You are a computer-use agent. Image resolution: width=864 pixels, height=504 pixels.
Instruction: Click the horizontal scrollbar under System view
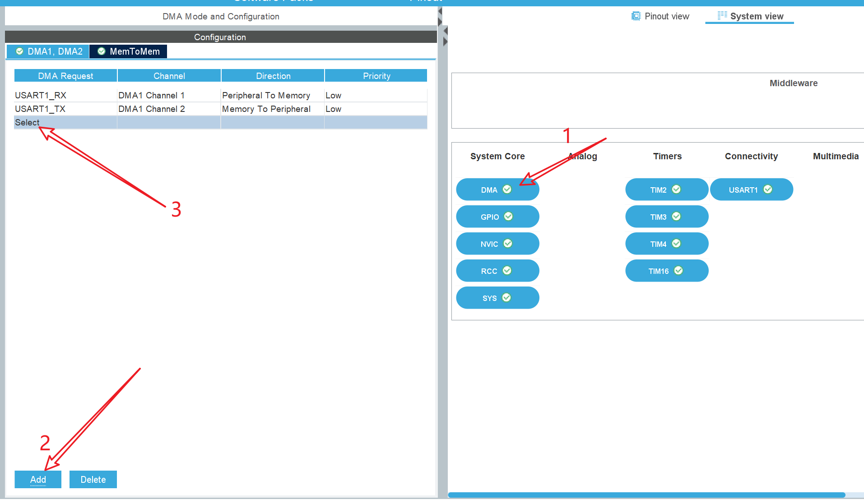point(646,495)
